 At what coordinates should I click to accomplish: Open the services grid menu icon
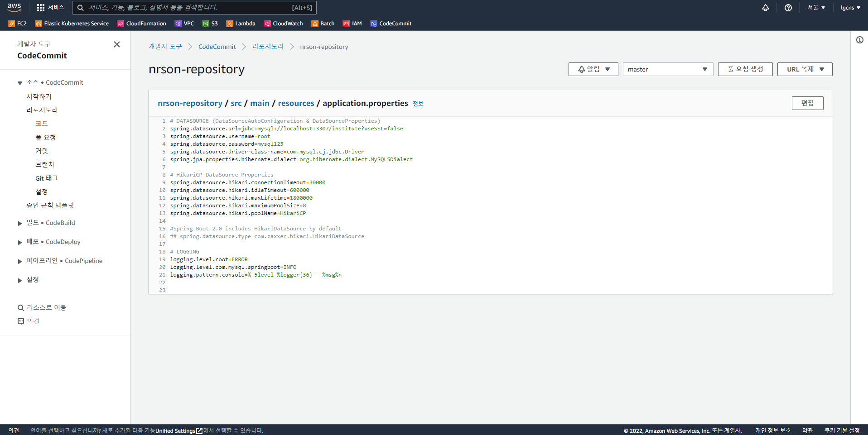click(x=41, y=8)
